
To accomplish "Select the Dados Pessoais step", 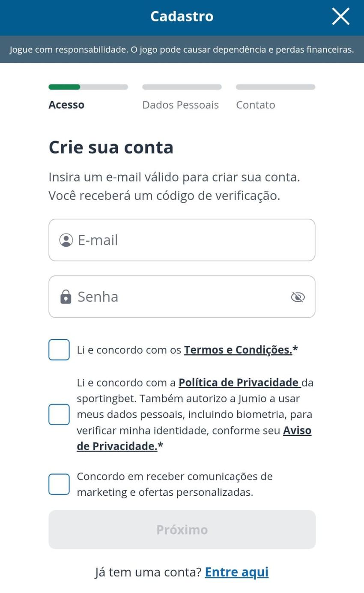I will click(180, 104).
